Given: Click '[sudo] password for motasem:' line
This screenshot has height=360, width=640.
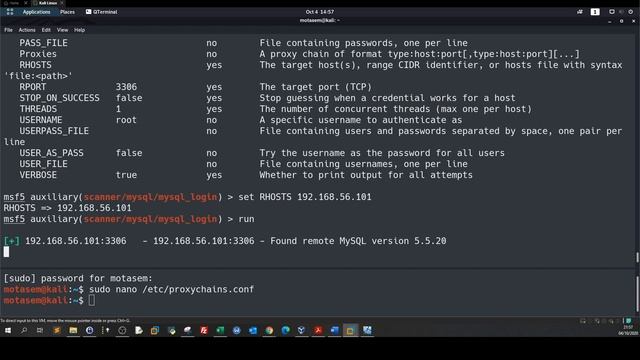Looking at the screenshot, I should click(78, 278).
